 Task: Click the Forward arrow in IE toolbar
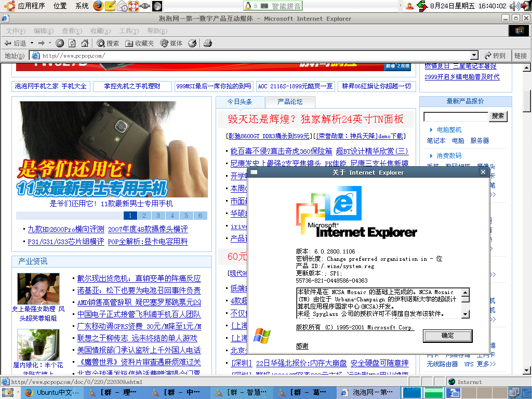[42, 43]
